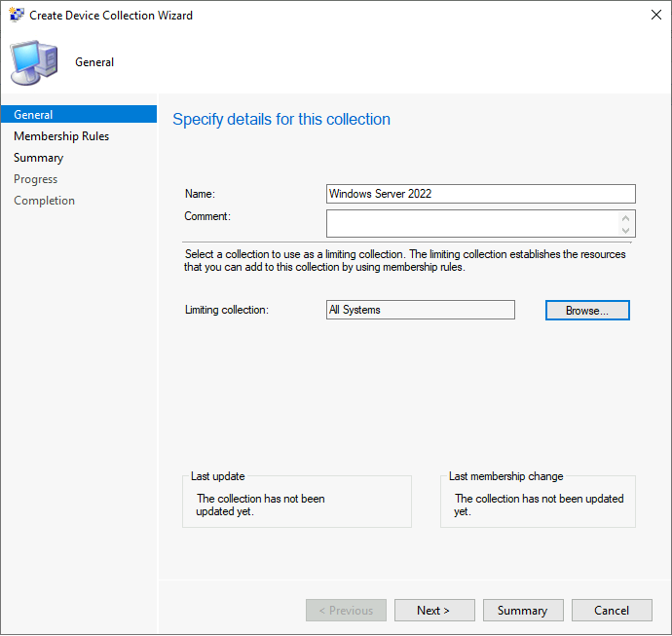Click the limiting collection description paragraph
The width and height of the screenshot is (672, 636).
coord(405,261)
